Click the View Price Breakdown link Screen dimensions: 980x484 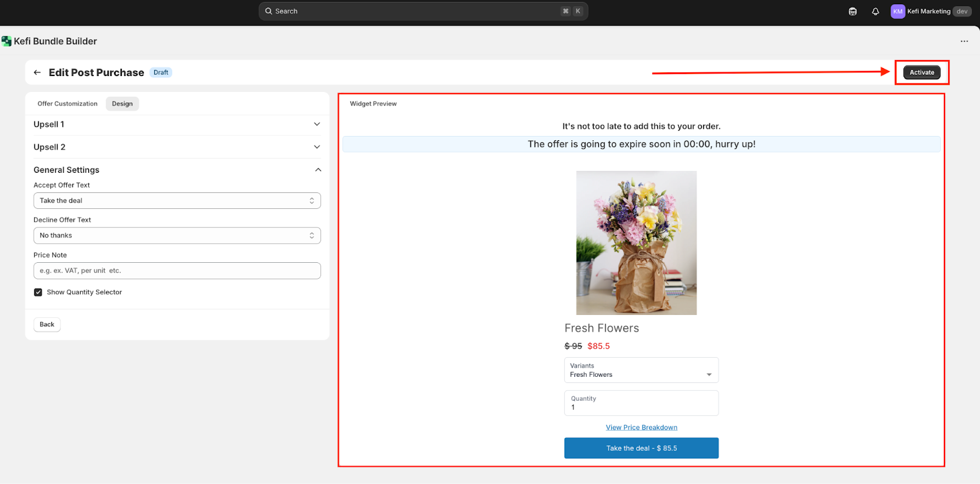point(641,428)
